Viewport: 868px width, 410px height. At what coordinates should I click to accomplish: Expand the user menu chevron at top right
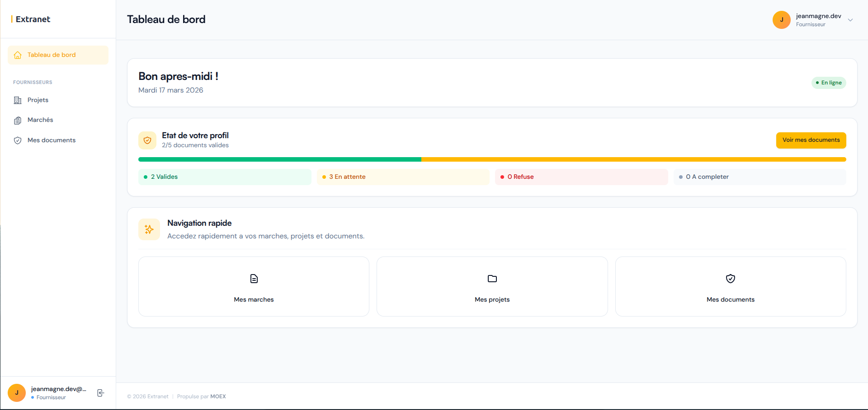pyautogui.click(x=850, y=20)
